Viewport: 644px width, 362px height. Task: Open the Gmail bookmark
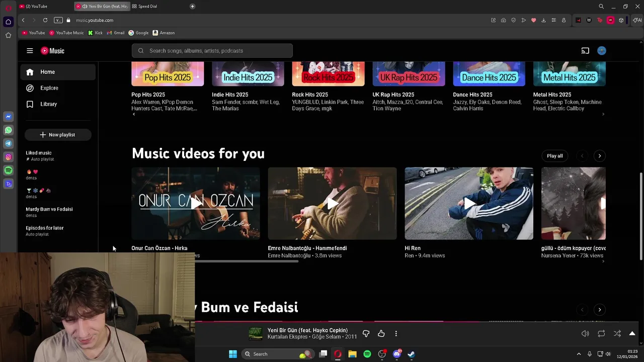point(116,33)
